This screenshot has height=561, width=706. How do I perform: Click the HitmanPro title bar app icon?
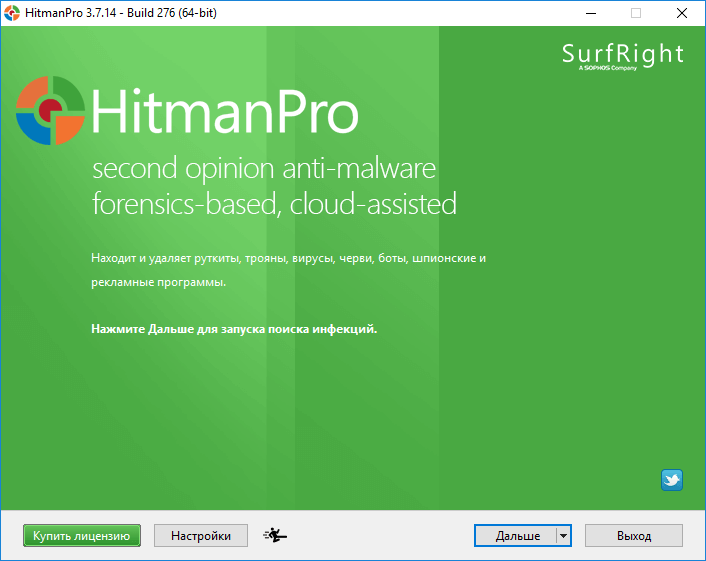tap(12, 13)
